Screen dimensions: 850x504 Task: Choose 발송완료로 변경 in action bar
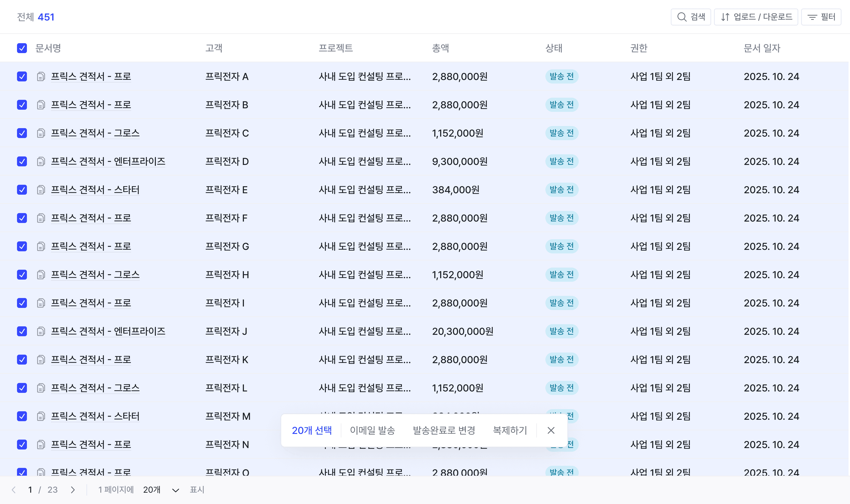[443, 430]
